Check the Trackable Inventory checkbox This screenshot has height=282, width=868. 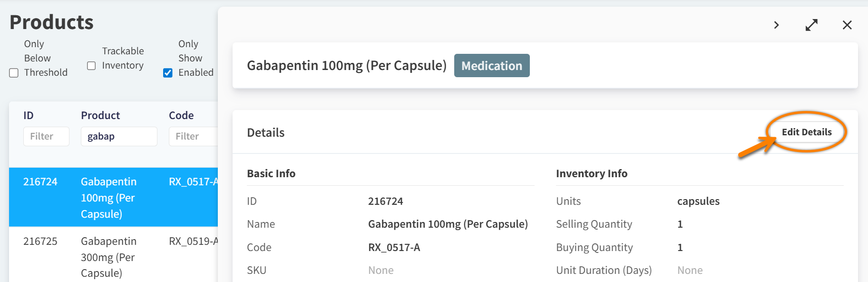point(91,65)
